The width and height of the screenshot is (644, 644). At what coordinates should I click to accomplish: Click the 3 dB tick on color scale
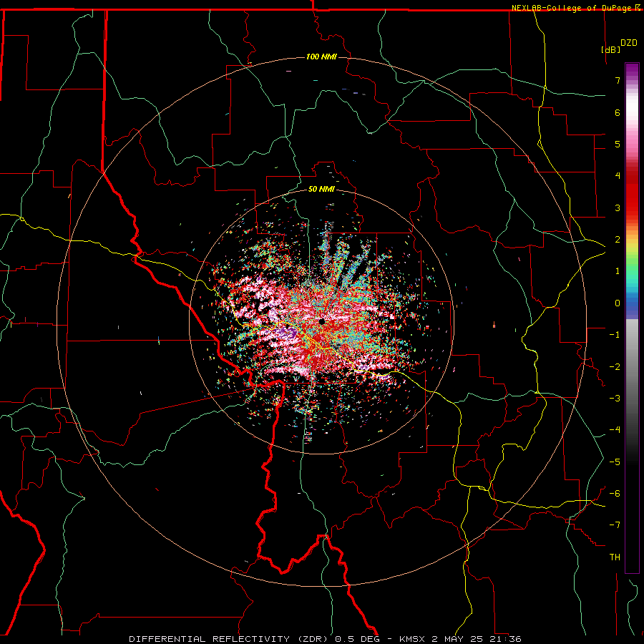click(x=618, y=208)
